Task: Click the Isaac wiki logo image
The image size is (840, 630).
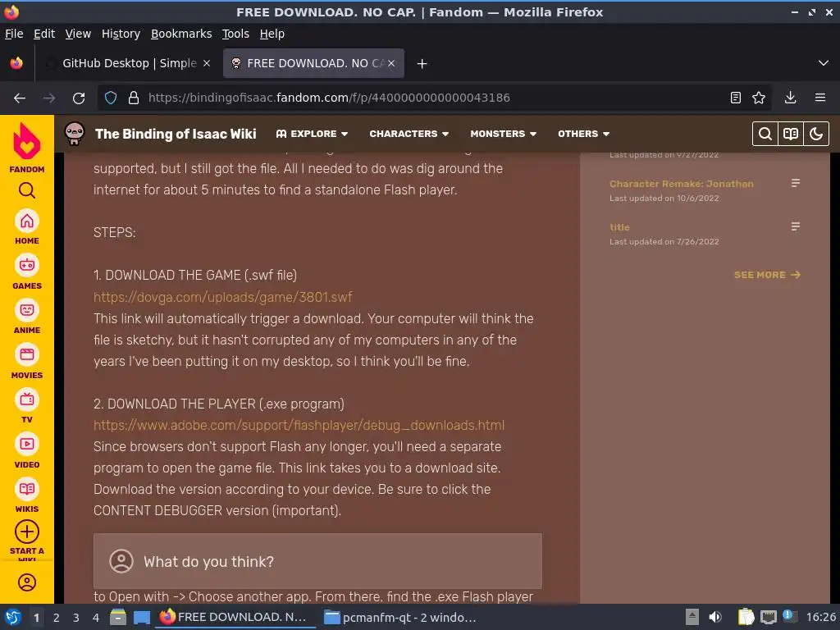Action: coord(75,134)
